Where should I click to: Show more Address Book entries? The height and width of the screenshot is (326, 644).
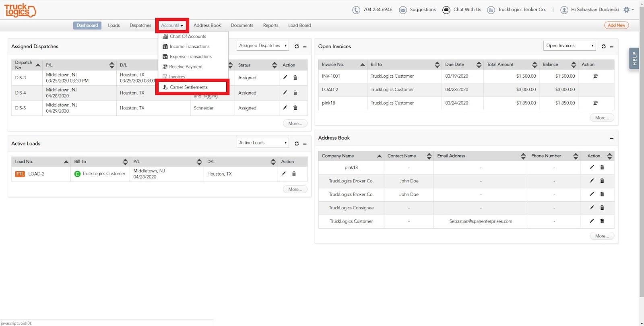pyautogui.click(x=602, y=236)
